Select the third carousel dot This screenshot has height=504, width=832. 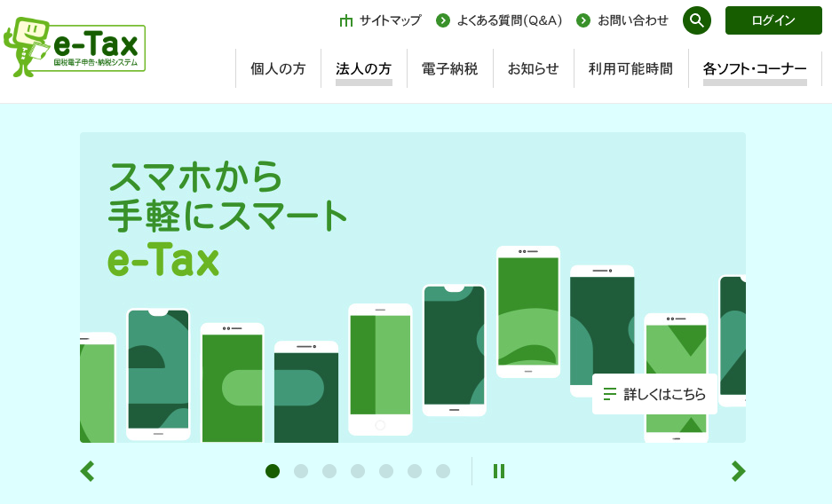329,471
